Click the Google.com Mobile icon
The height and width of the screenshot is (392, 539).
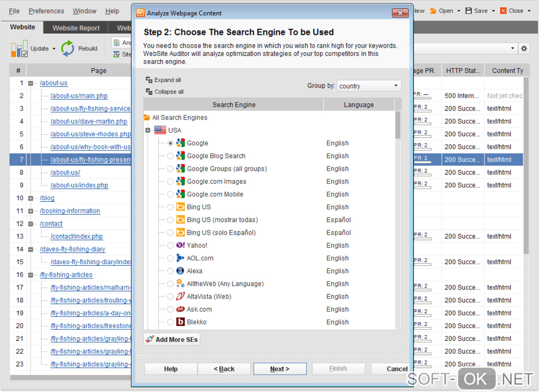coord(181,194)
